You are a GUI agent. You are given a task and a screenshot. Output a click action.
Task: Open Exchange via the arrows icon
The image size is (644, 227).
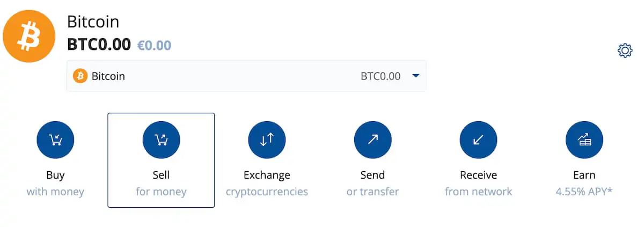[267, 140]
